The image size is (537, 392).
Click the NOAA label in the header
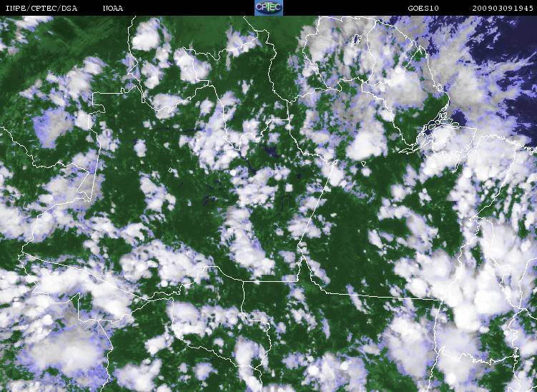(113, 8)
